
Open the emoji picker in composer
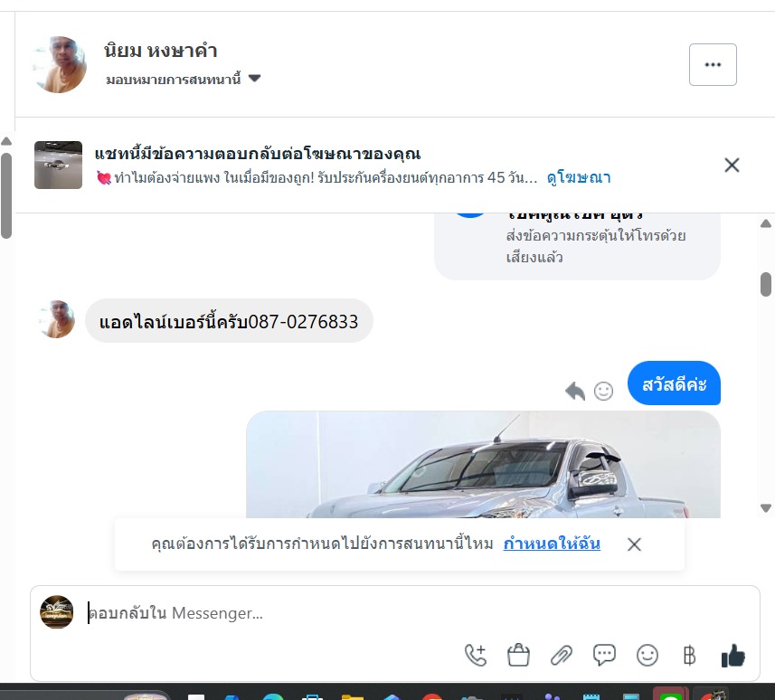(647, 656)
